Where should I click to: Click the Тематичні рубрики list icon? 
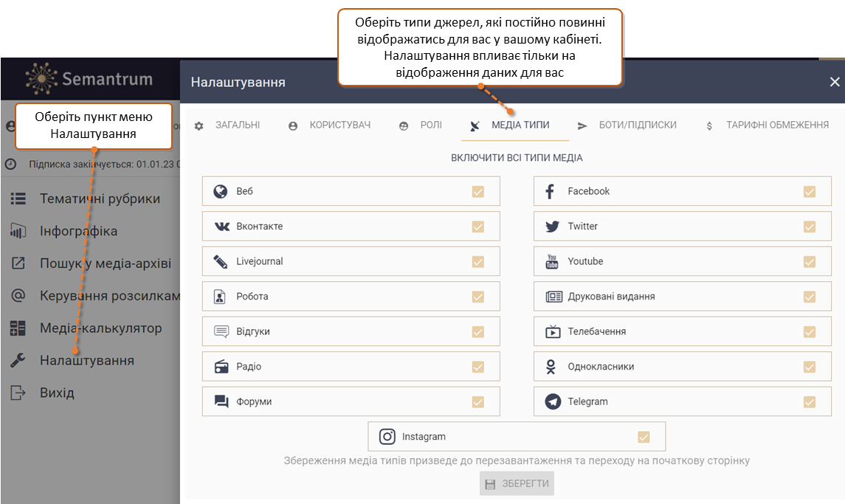click(x=18, y=199)
